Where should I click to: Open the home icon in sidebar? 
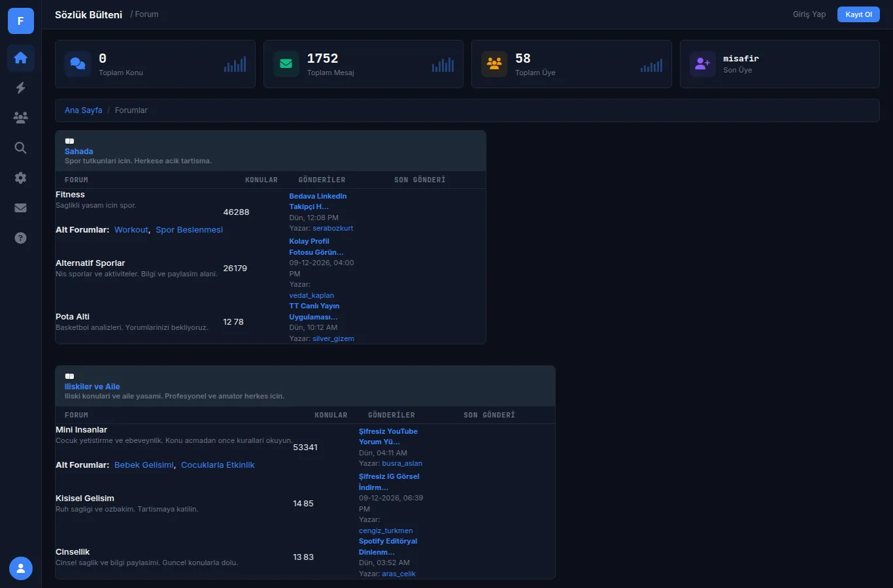[21, 57]
